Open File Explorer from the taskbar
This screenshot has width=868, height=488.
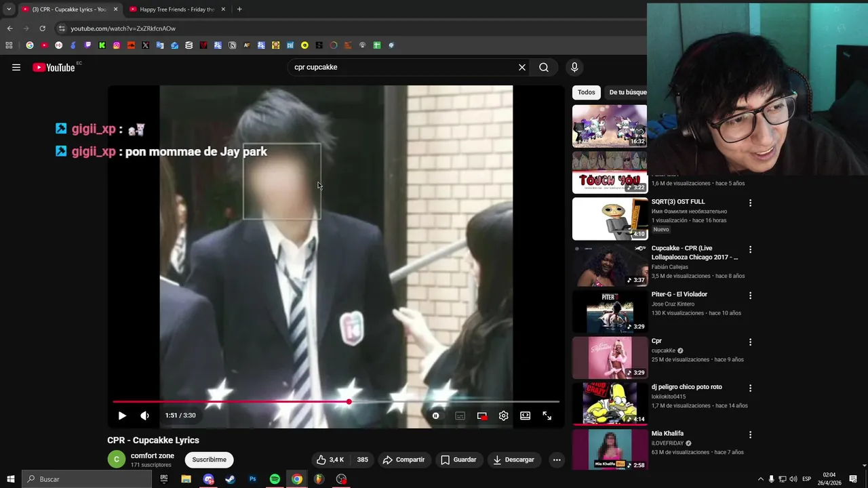pyautogui.click(x=186, y=479)
